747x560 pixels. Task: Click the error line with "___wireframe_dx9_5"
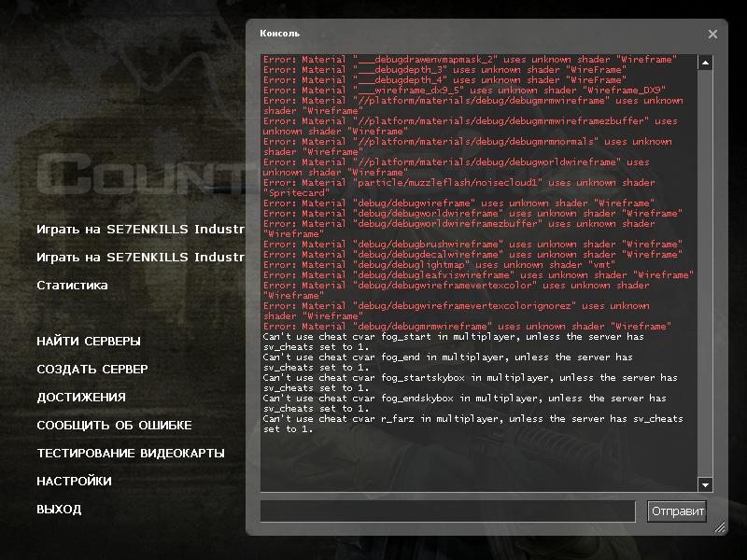pyautogui.click(x=464, y=90)
